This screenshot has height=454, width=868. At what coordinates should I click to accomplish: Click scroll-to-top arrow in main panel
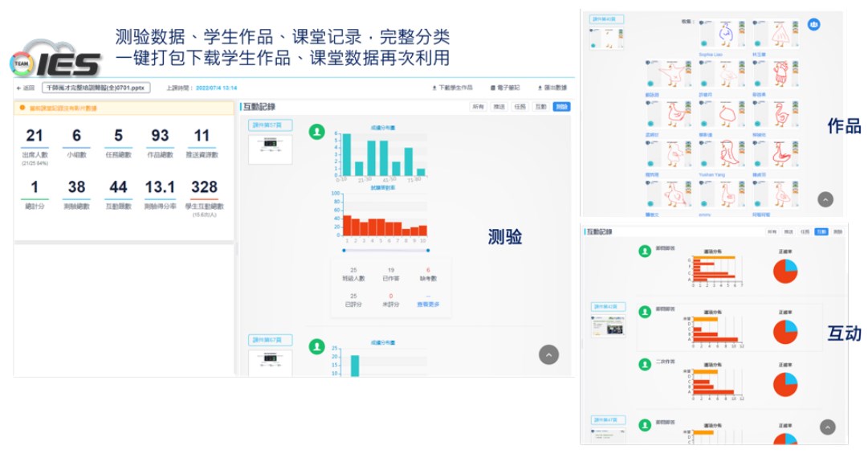pyautogui.click(x=548, y=354)
